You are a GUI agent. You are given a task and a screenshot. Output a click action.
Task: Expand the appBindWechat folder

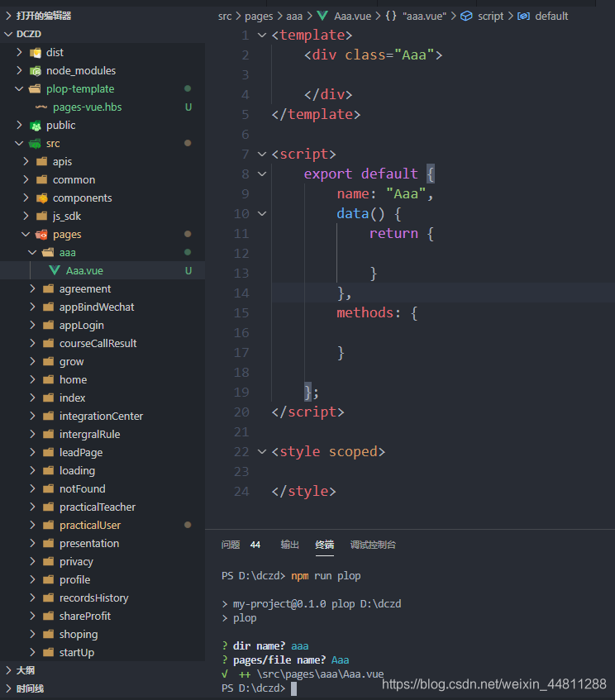coord(32,307)
